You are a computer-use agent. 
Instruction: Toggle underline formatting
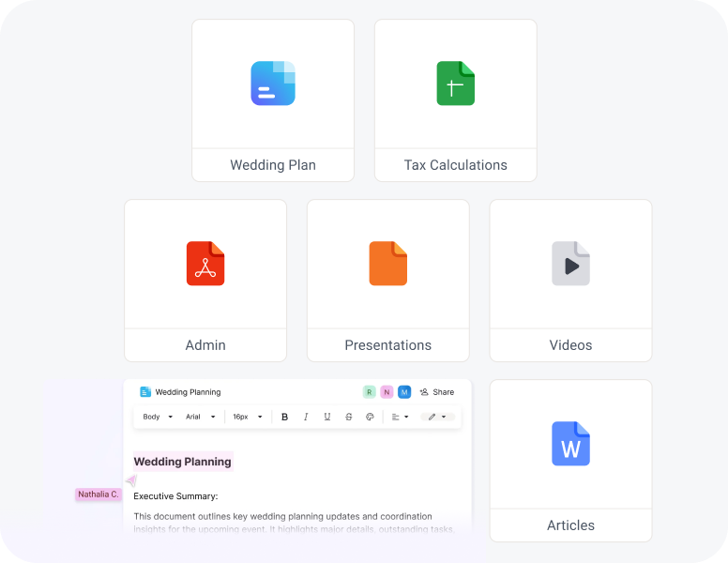coord(327,417)
